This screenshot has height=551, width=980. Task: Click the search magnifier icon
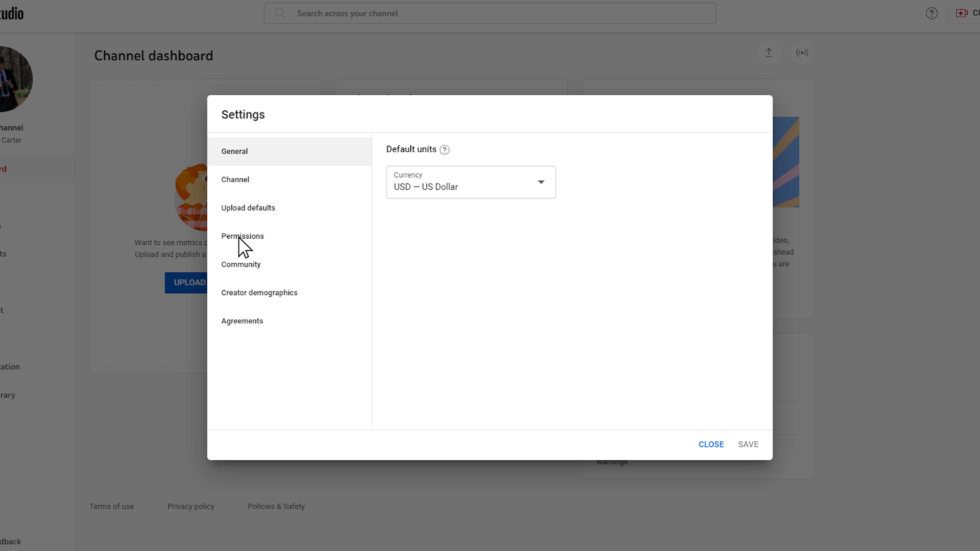coord(279,13)
